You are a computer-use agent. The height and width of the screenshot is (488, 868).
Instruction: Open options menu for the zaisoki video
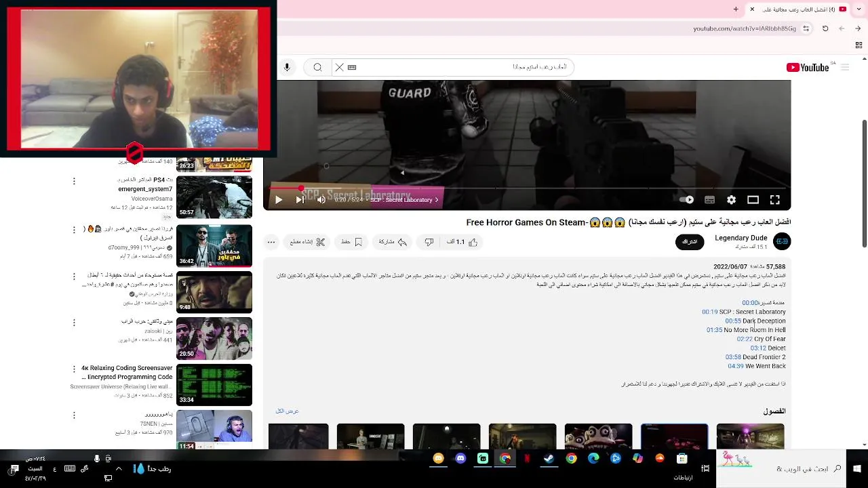[x=74, y=323]
